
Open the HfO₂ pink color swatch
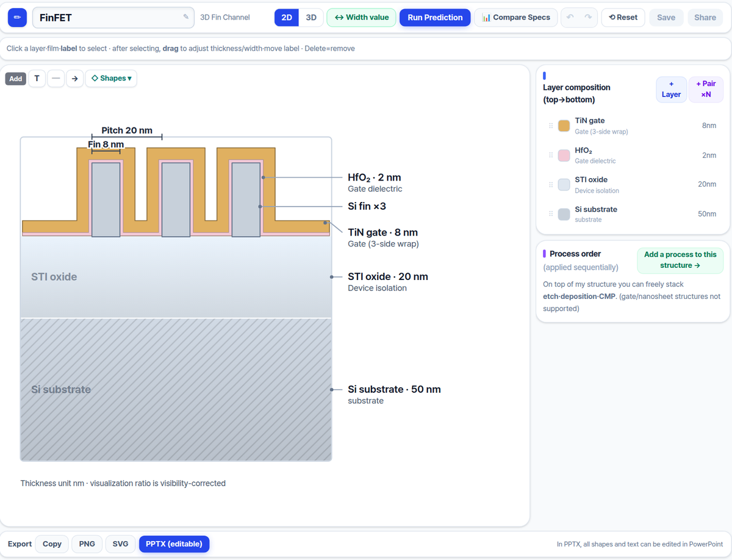point(564,156)
